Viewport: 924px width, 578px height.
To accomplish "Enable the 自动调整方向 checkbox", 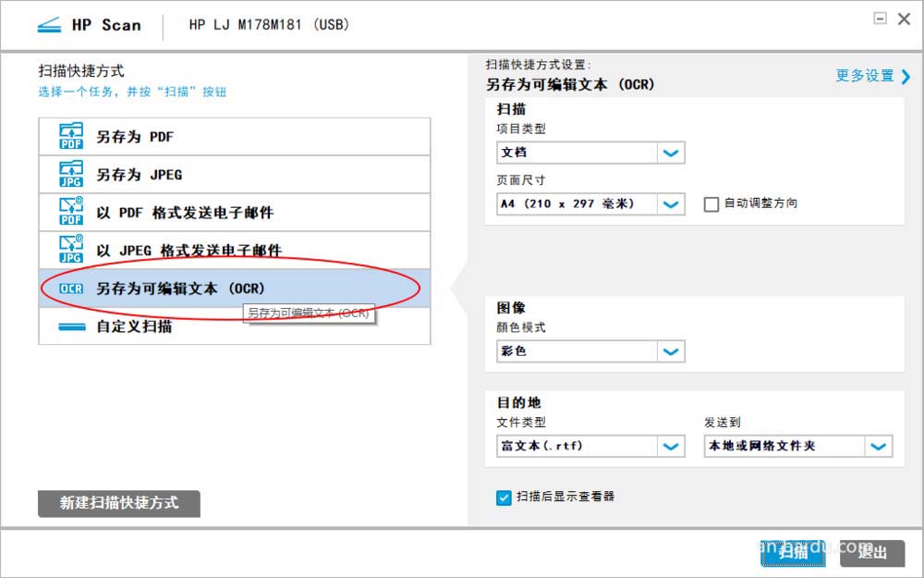I will 711,204.
